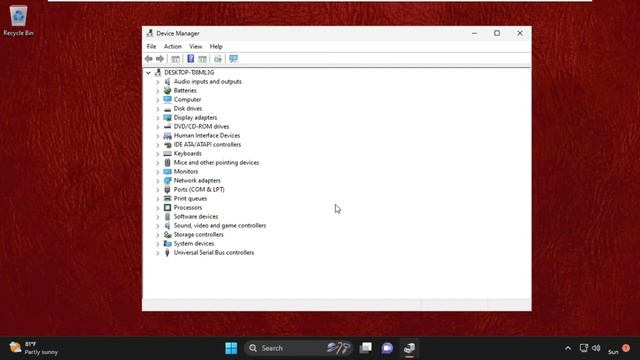Expand the Monitors node

(x=158, y=171)
